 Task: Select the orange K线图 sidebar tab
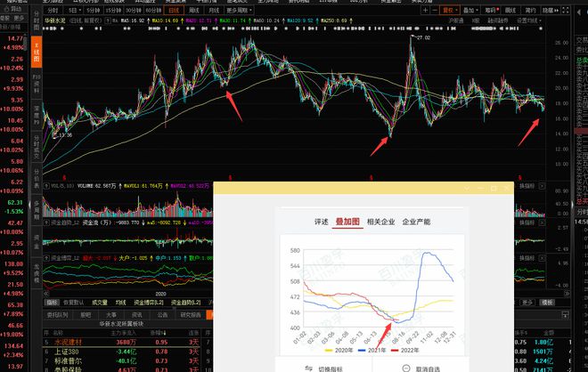pyautogui.click(x=37, y=53)
